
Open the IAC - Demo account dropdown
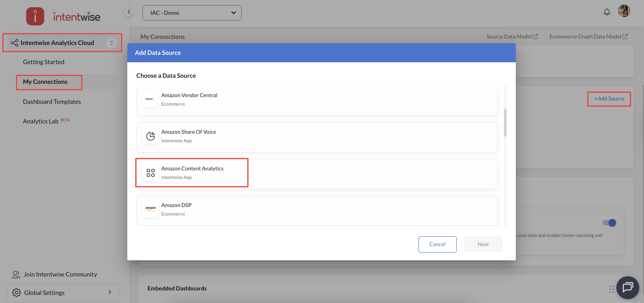(x=192, y=13)
